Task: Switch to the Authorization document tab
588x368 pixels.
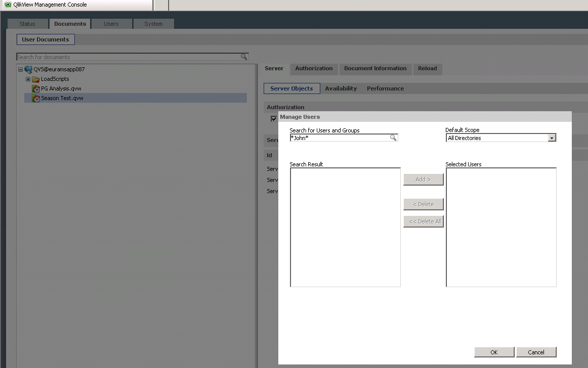Action: point(314,69)
